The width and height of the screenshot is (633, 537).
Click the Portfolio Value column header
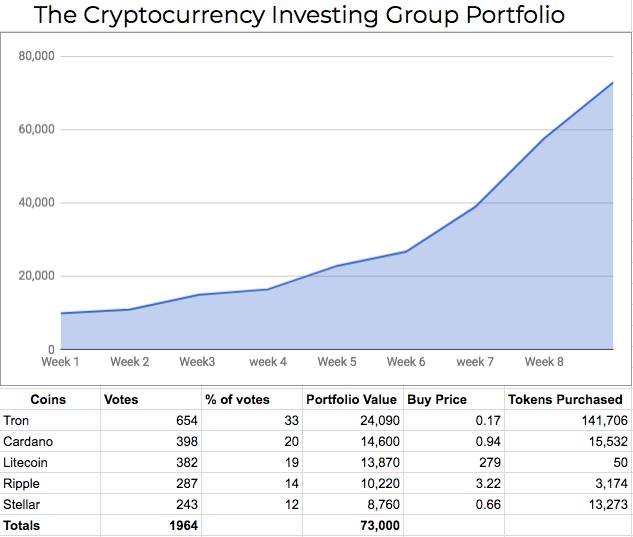coord(351,399)
